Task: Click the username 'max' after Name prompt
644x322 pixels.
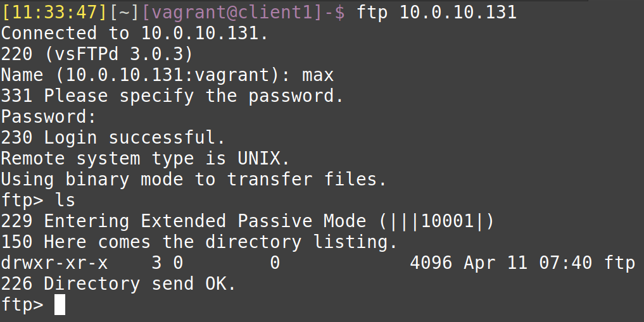Action: [318, 75]
